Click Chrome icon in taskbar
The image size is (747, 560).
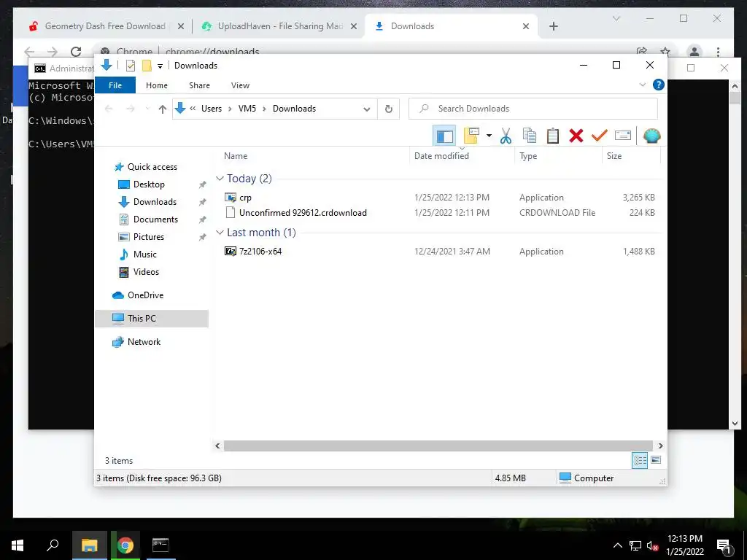125,545
